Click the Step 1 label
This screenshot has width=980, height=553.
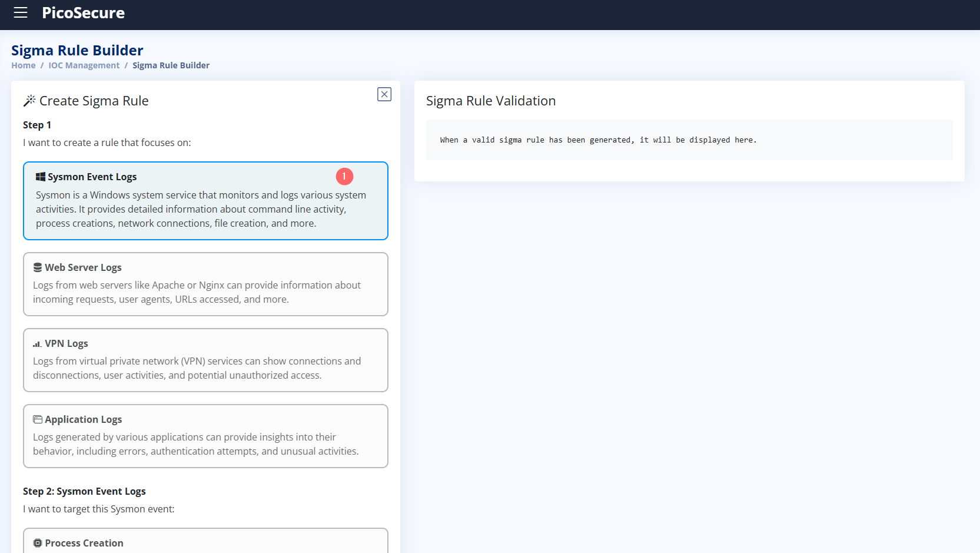(37, 125)
